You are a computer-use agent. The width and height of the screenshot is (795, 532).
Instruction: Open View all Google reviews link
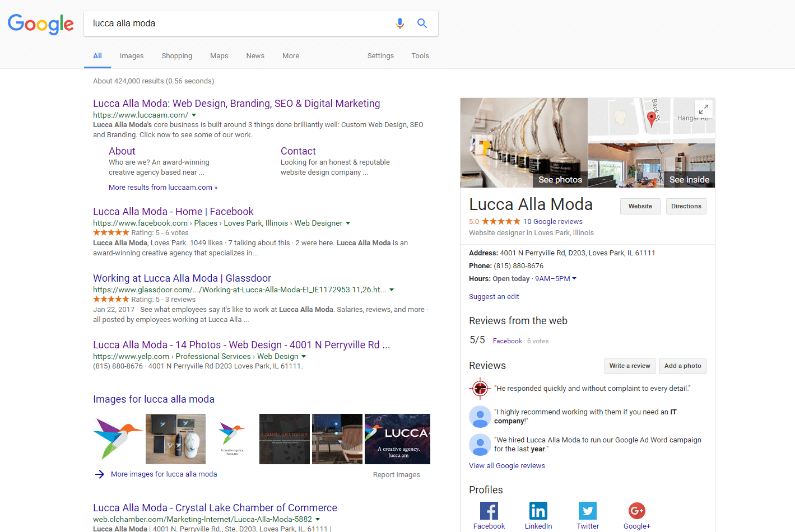coord(507,466)
